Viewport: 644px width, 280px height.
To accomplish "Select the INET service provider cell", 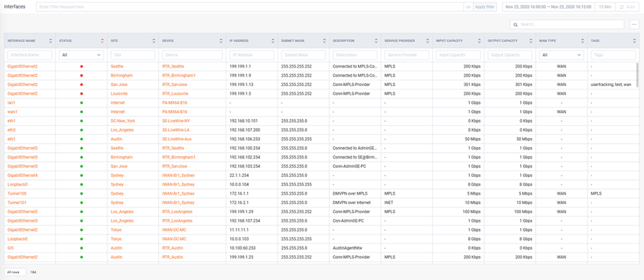I will coord(389,203).
